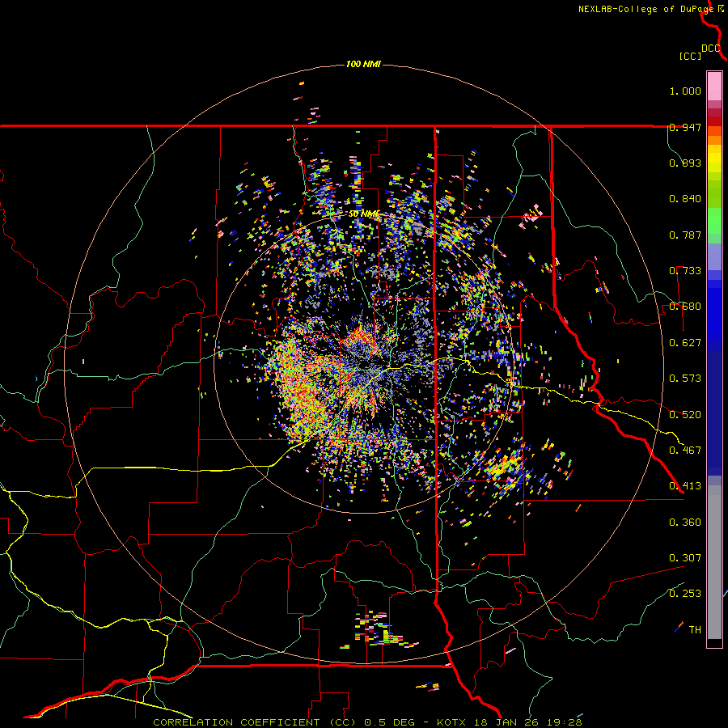Click the 50 NMI range ring label
This screenshot has width=728, height=728.
point(364,214)
